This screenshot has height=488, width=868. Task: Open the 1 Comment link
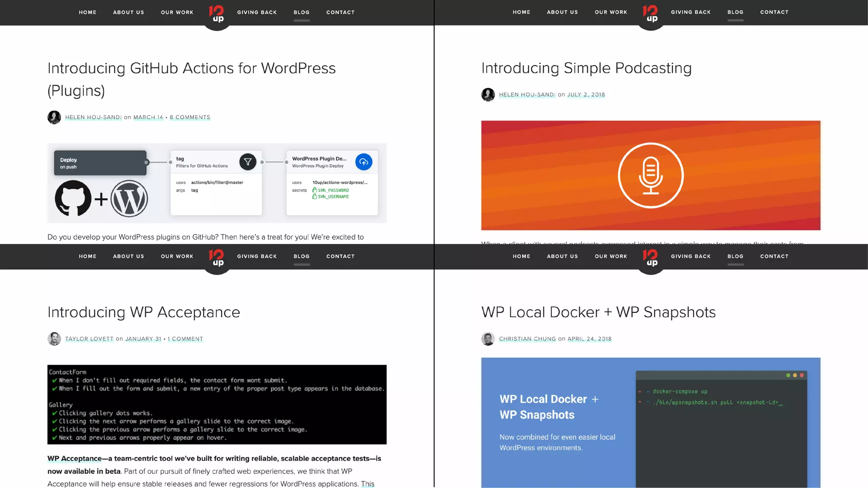pyautogui.click(x=185, y=339)
